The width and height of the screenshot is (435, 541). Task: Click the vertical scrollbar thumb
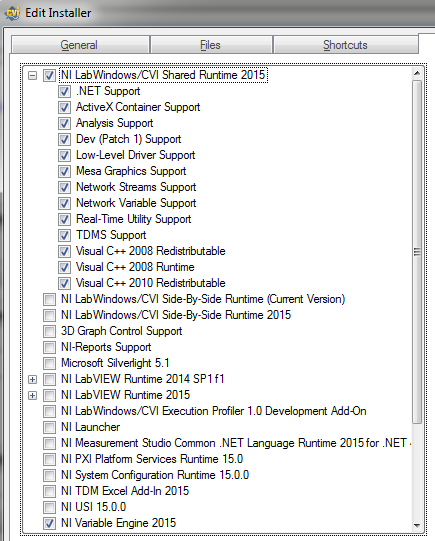point(417,252)
